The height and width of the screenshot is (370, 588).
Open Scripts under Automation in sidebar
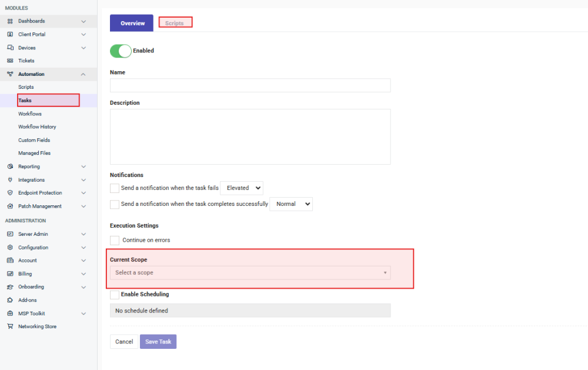[x=26, y=87]
